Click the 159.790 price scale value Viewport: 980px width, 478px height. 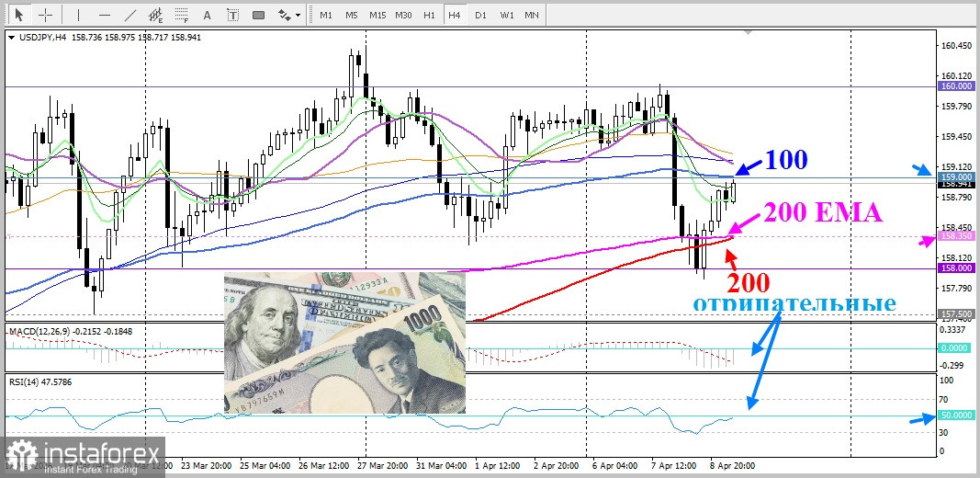coord(955,107)
